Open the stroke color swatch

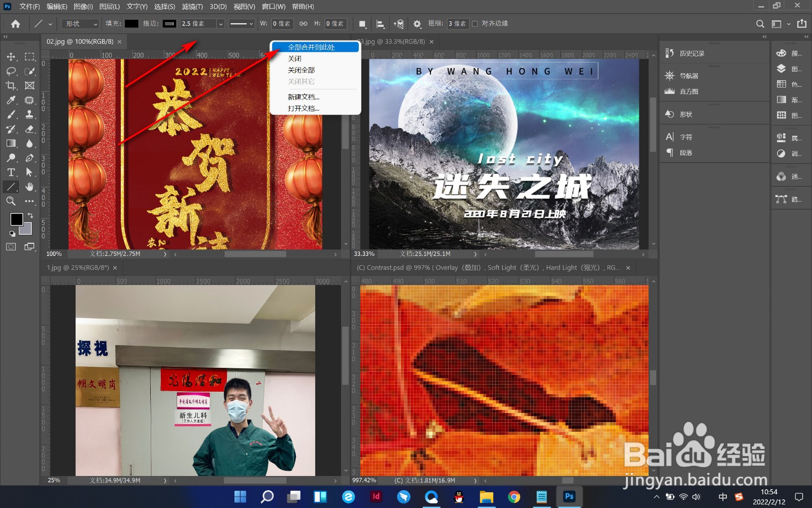[x=170, y=24]
